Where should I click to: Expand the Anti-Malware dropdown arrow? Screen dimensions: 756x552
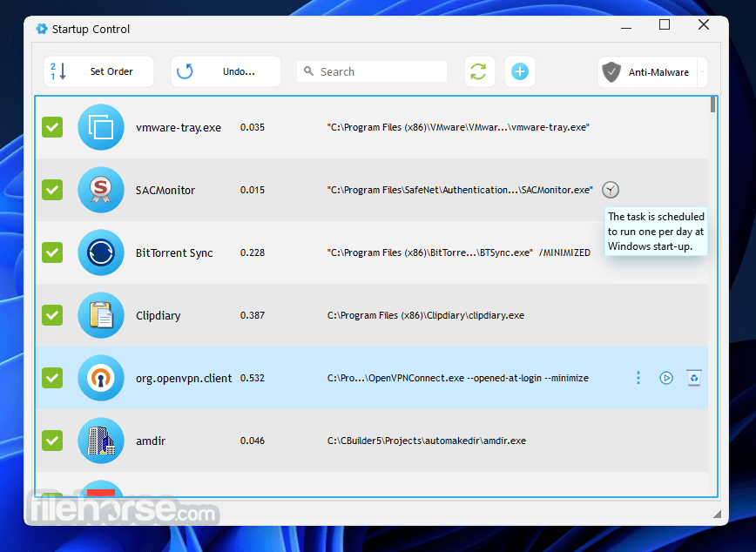703,72
